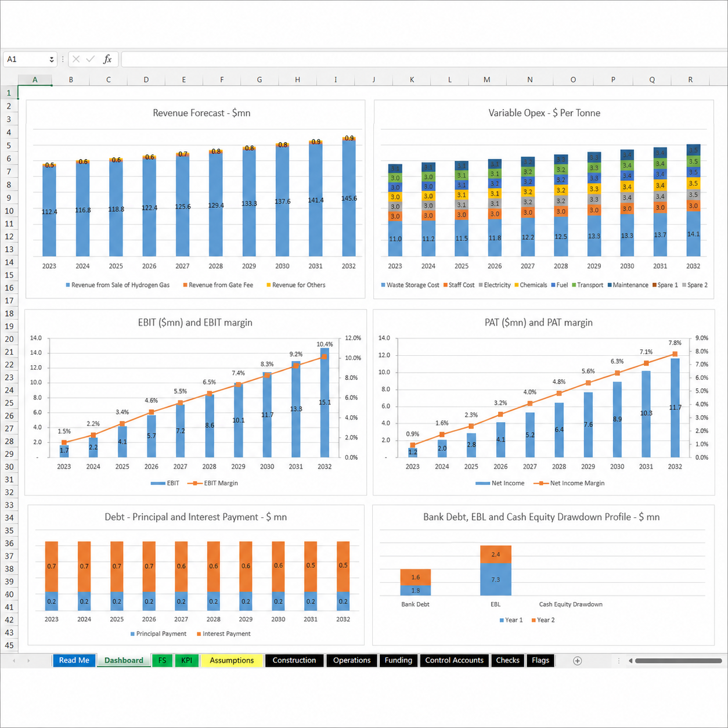
Task: Click the previous sheet navigation arrow
Action: 14,661
